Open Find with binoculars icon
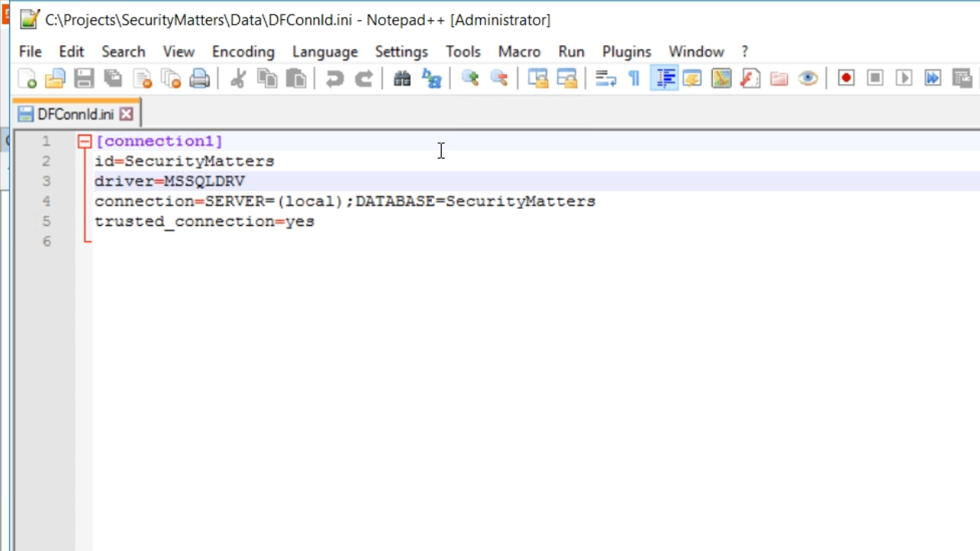980x551 pixels. click(x=402, y=78)
